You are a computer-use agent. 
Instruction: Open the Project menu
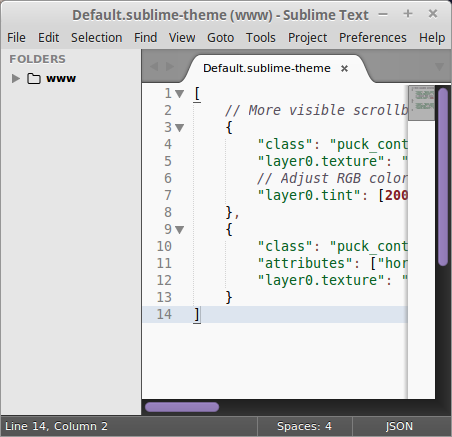(307, 38)
